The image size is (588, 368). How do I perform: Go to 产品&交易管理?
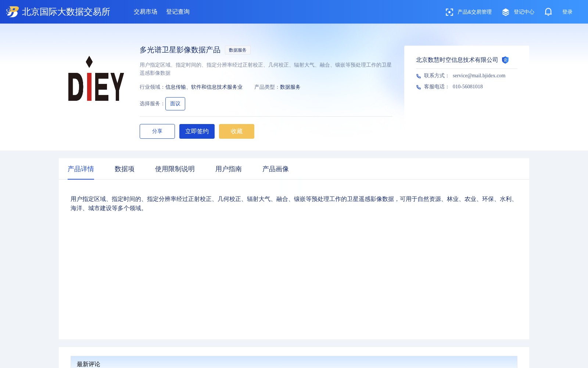(474, 12)
